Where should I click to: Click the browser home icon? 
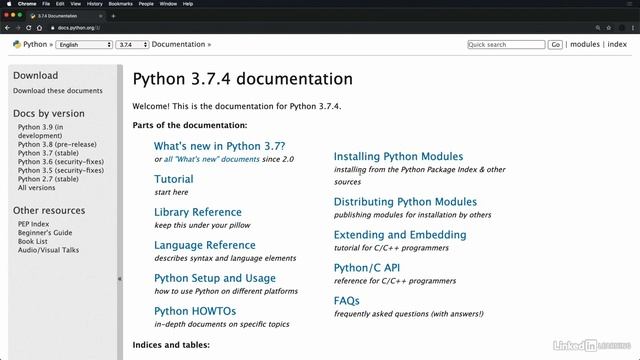[x=40, y=28]
